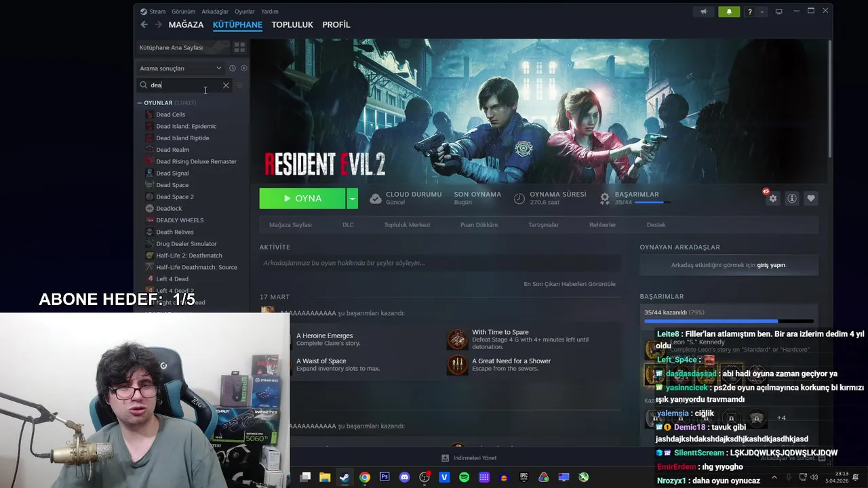Open the green notifications bell
Image resolution: width=868 pixels, height=488 pixels.
coord(729,12)
